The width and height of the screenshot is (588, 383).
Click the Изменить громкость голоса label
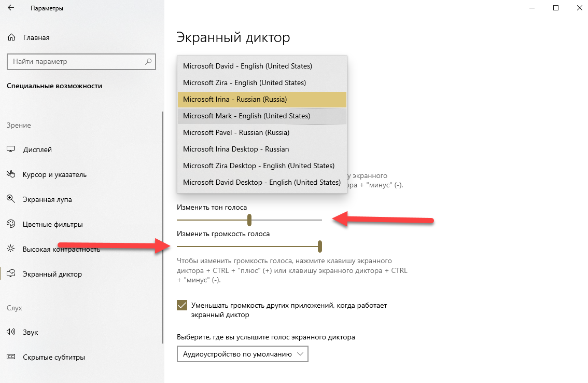pos(223,234)
